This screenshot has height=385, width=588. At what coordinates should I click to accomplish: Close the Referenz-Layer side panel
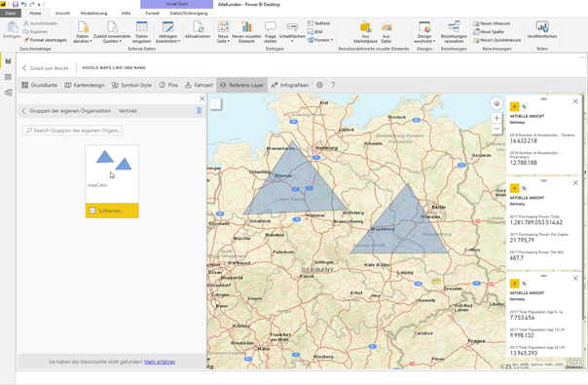point(202,98)
